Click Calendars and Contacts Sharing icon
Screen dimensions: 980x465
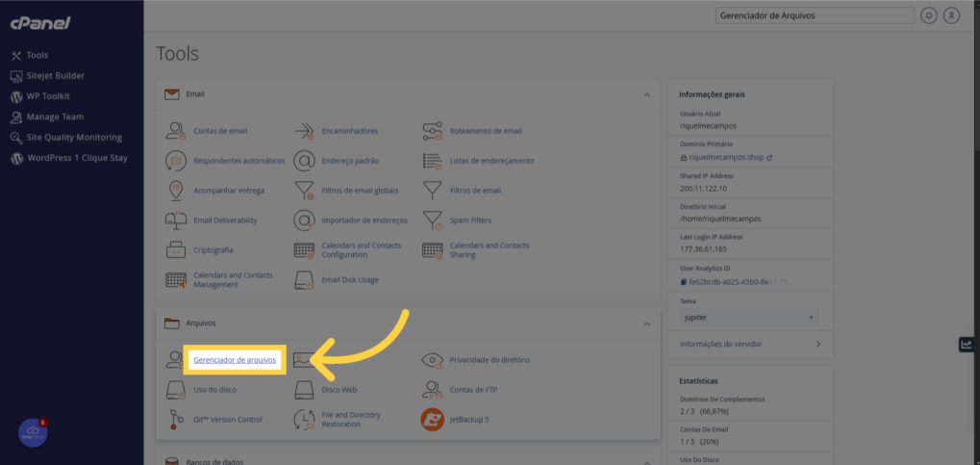click(433, 250)
